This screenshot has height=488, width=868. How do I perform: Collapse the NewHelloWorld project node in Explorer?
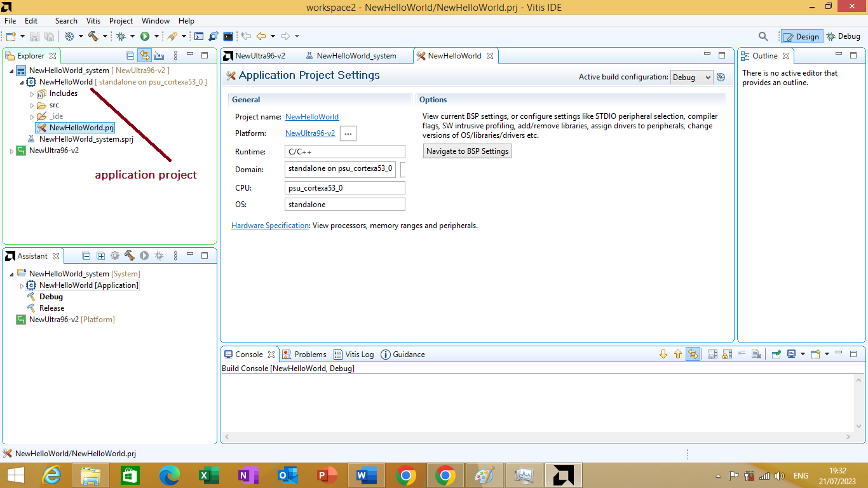(22, 82)
